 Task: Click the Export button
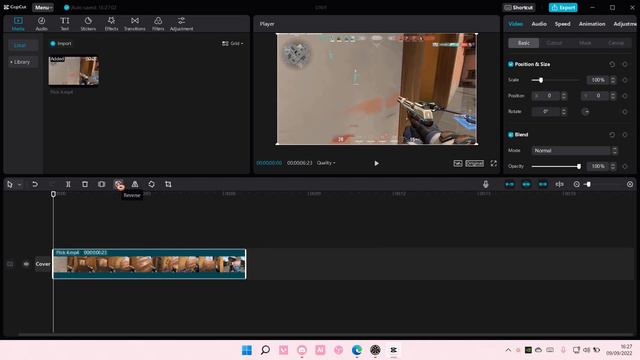coord(563,7)
